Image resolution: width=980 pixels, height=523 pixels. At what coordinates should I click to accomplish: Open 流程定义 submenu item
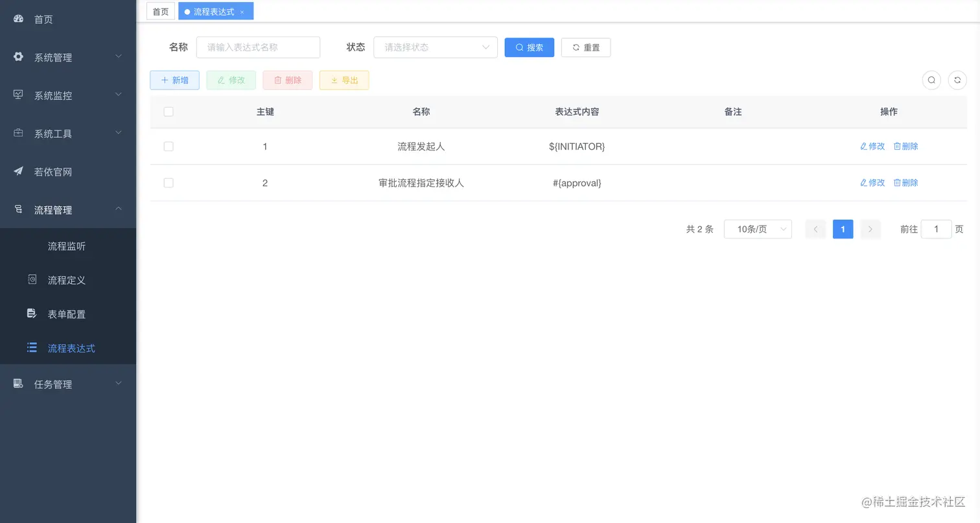pyautogui.click(x=68, y=280)
